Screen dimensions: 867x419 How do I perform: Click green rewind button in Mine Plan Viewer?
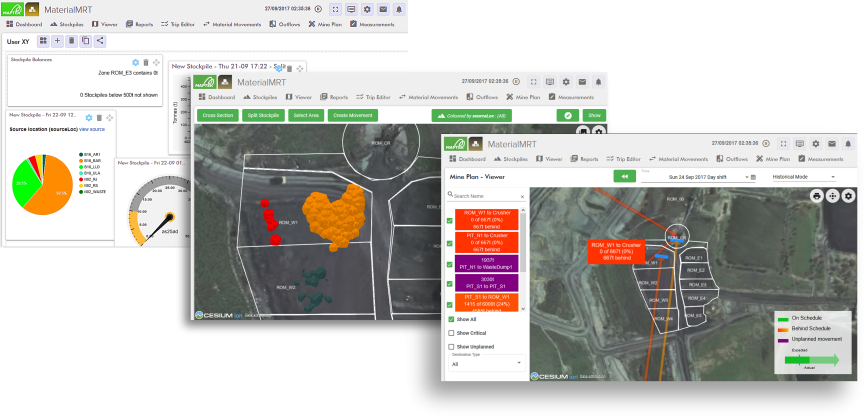[x=625, y=176]
